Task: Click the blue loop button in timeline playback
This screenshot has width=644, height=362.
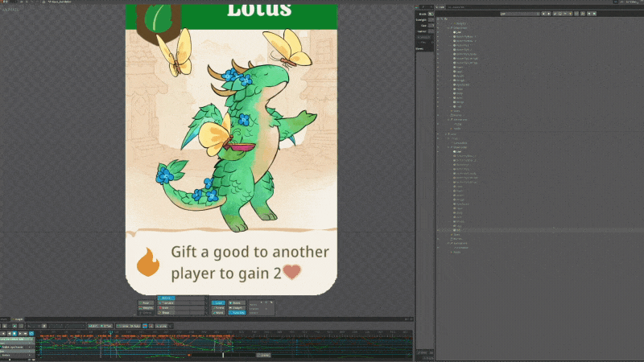Action: coord(31,333)
